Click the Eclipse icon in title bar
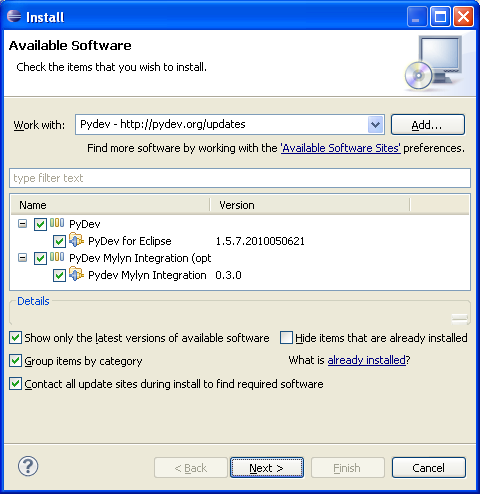 pos(14,16)
